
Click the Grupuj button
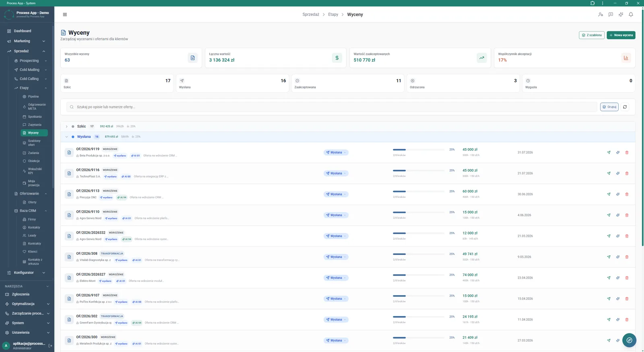(609, 107)
